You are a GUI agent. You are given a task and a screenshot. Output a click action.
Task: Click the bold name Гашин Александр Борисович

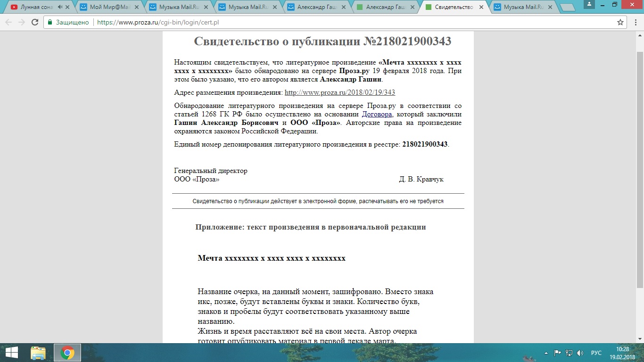click(227, 123)
